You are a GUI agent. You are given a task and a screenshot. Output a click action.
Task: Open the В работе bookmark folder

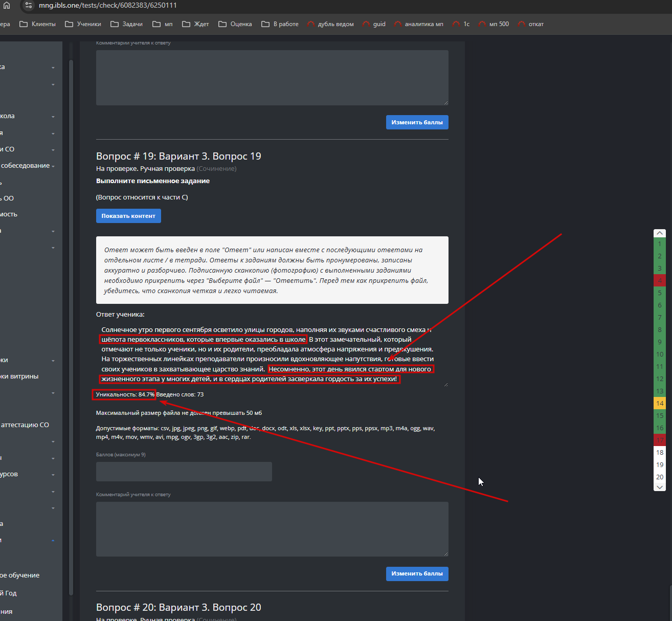point(280,24)
